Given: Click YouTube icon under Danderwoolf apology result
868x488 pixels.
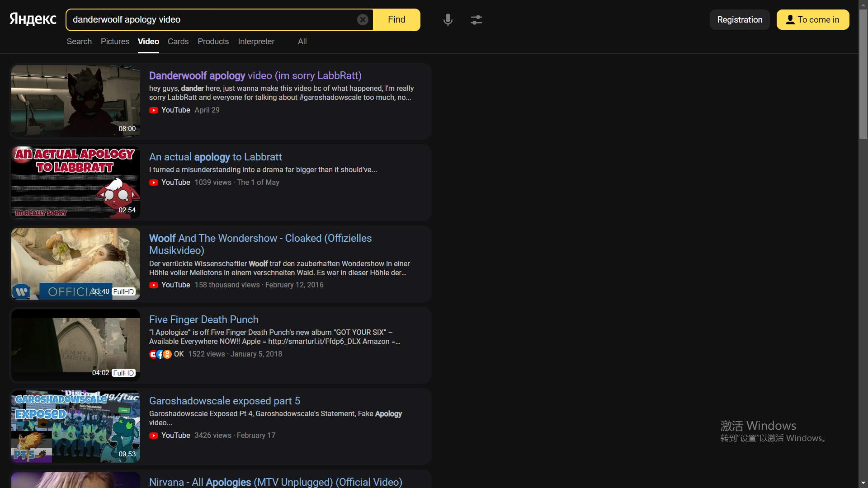Looking at the screenshot, I should (x=154, y=110).
